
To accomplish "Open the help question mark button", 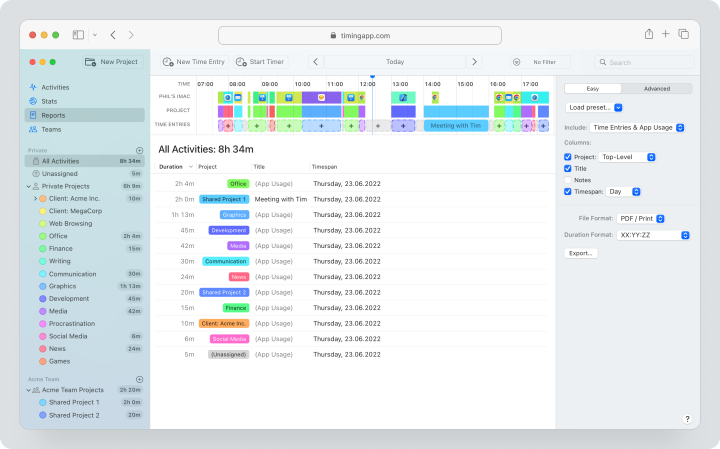I will point(687,419).
